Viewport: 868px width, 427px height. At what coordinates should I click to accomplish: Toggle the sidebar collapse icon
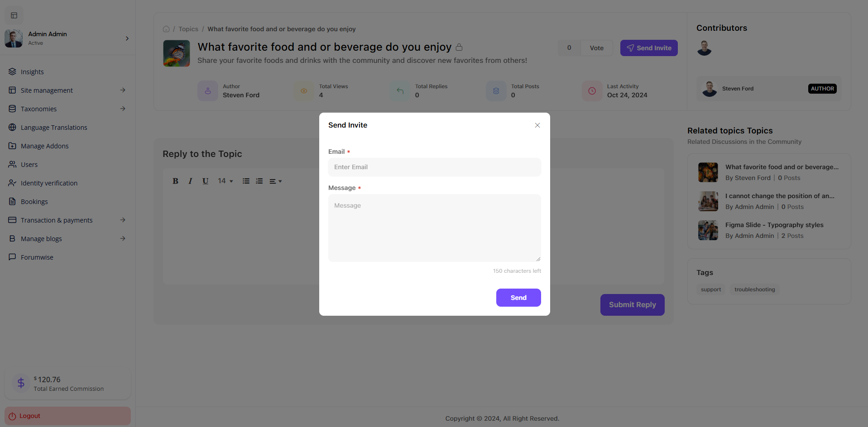click(x=14, y=15)
